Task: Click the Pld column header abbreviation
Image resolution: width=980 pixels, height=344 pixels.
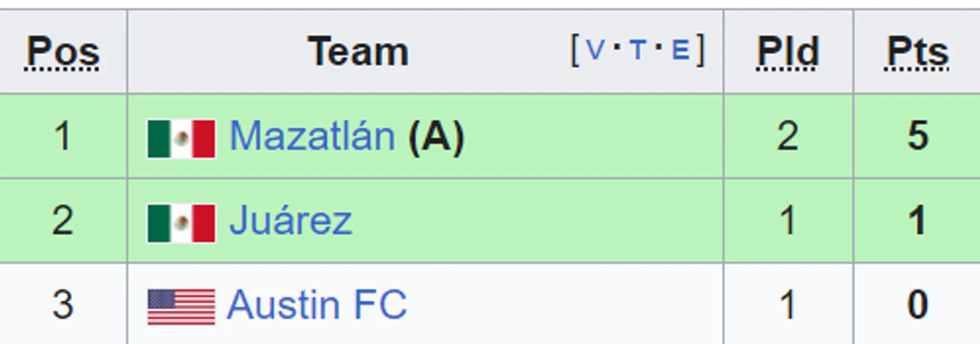Action: [x=788, y=52]
